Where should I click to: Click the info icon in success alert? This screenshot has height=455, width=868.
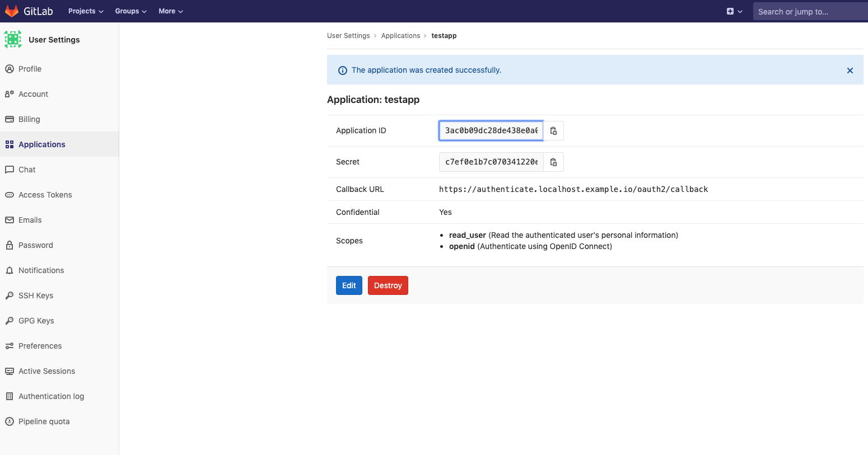(343, 71)
